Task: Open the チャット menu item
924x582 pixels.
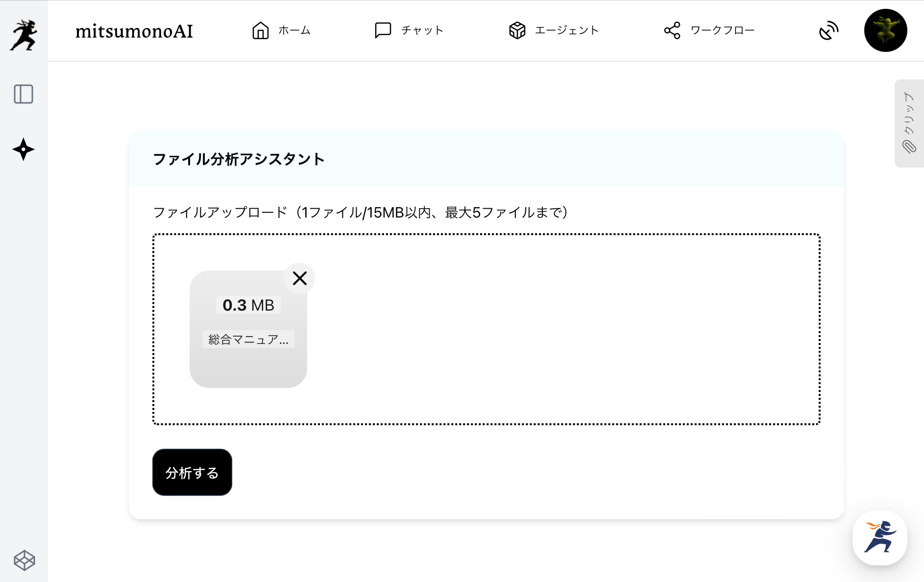Action: coord(422,30)
